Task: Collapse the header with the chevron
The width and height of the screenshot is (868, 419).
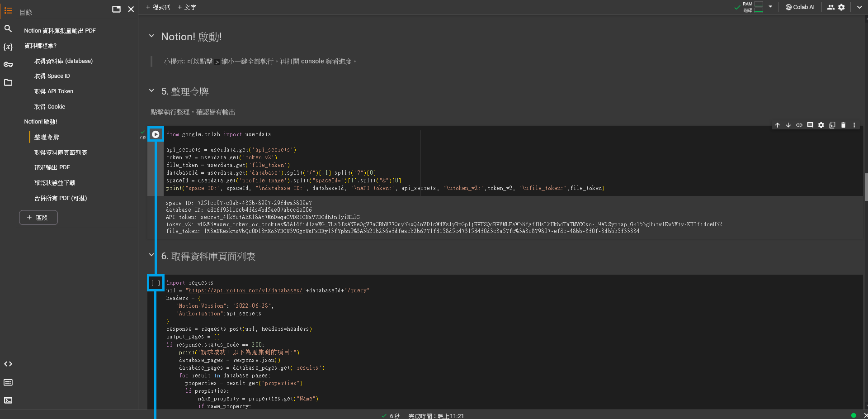Action: pos(859,7)
